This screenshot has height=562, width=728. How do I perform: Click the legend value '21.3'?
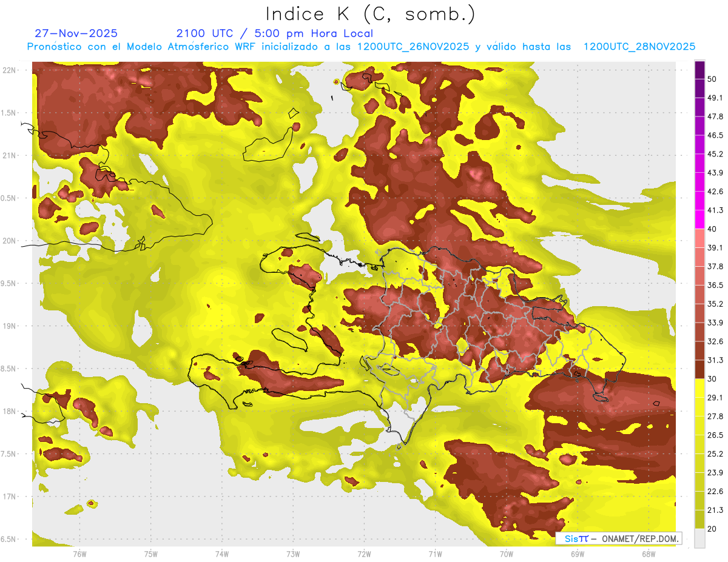click(715, 510)
